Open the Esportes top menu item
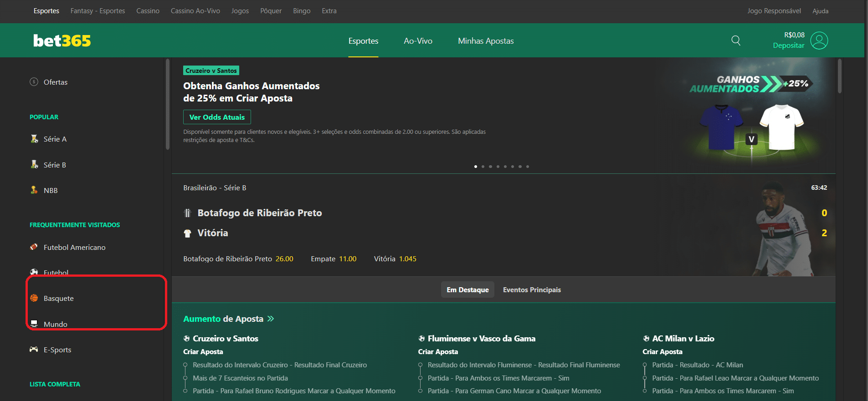Image resolution: width=868 pixels, height=401 pixels. (x=46, y=11)
